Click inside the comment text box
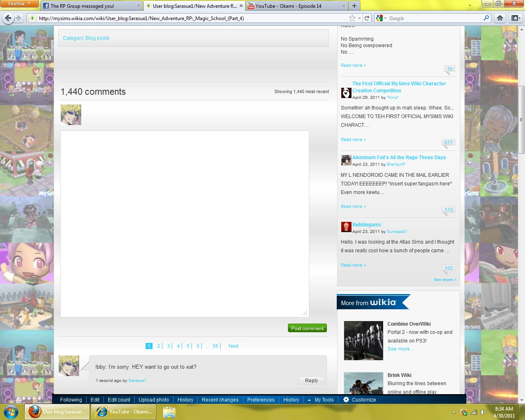The height and width of the screenshot is (420, 525). click(185, 224)
